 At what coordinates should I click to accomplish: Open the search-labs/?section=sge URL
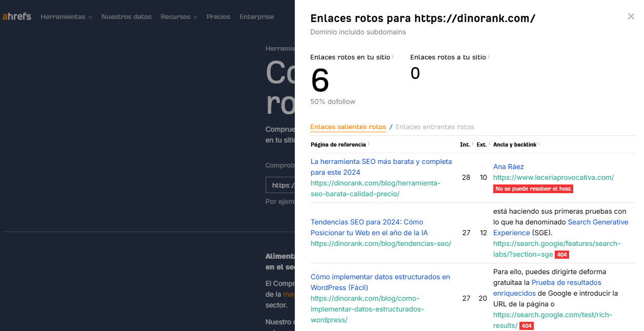557,249
